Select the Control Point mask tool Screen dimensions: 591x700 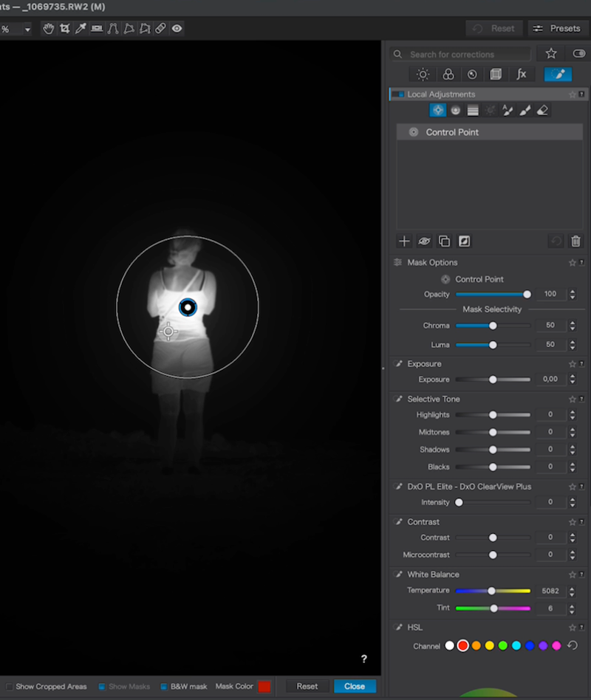(x=438, y=110)
